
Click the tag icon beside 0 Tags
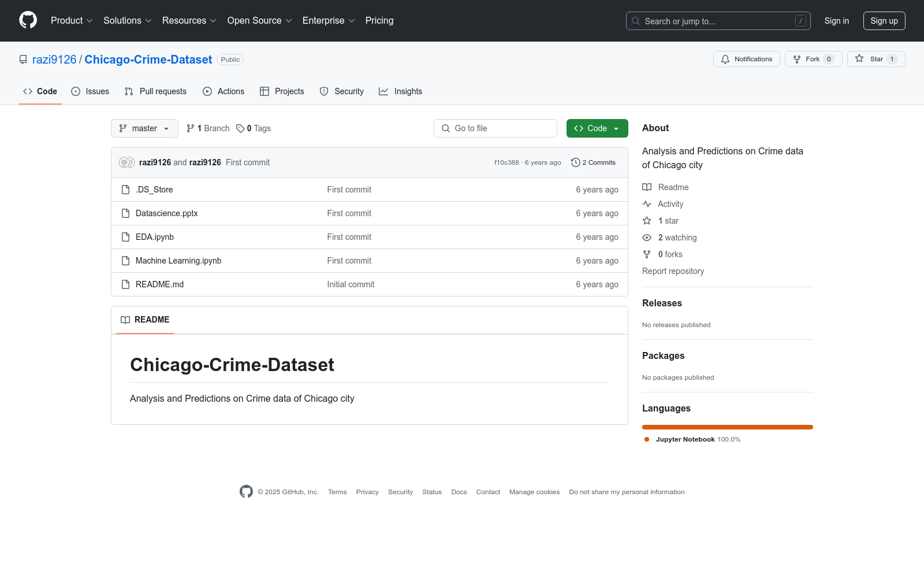tap(240, 128)
